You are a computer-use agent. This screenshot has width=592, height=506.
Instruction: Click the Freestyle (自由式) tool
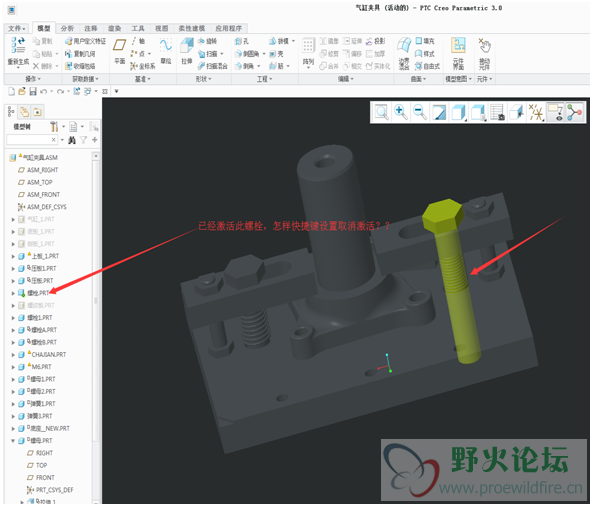point(427,66)
